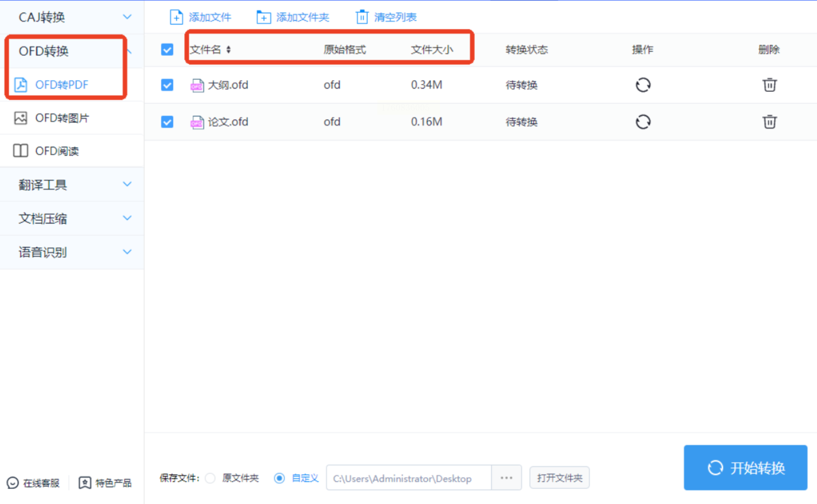Viewport: 817px width, 504px height.
Task: Delete 论文.ofd using its trash icon
Action: pyautogui.click(x=769, y=122)
